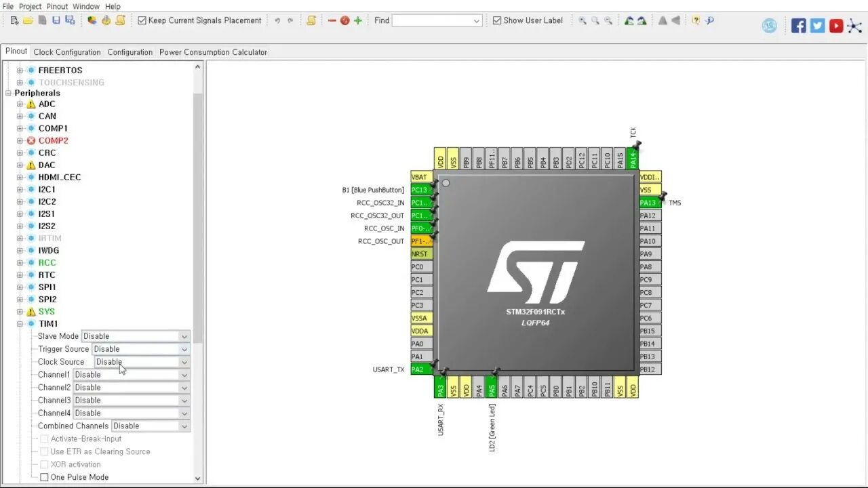
Task: Click the Save As double-floppy icon
Action: pos(70,20)
